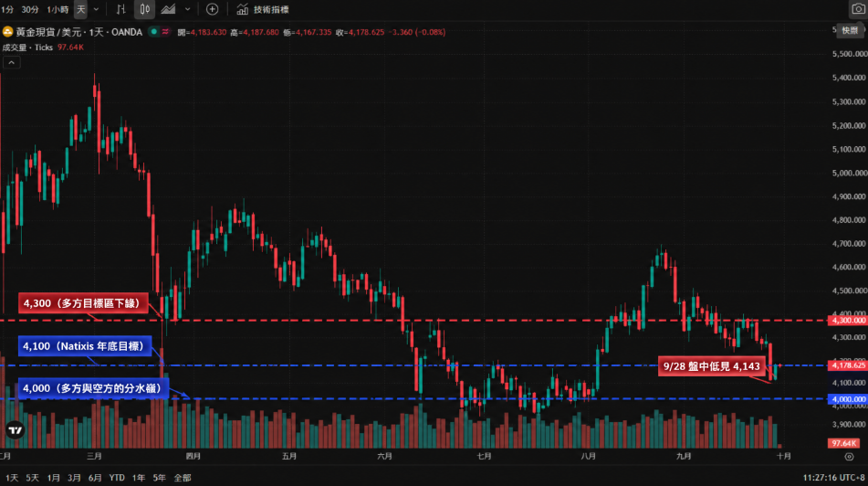Image resolution: width=868 pixels, height=486 pixels.
Task: Select the area chart style icon
Action: point(168,9)
